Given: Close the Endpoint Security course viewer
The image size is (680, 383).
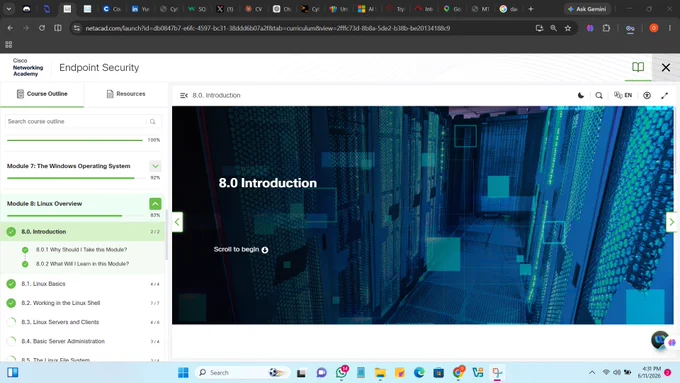Looking at the screenshot, I should [x=666, y=68].
